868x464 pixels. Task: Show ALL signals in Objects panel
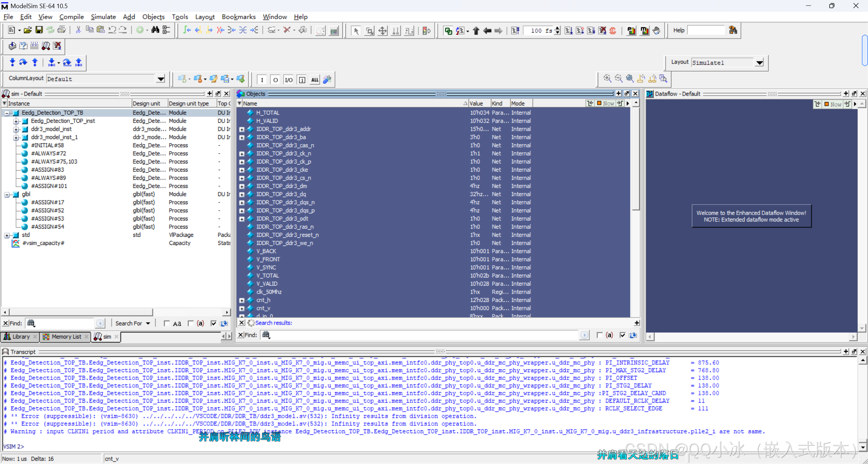[315, 79]
